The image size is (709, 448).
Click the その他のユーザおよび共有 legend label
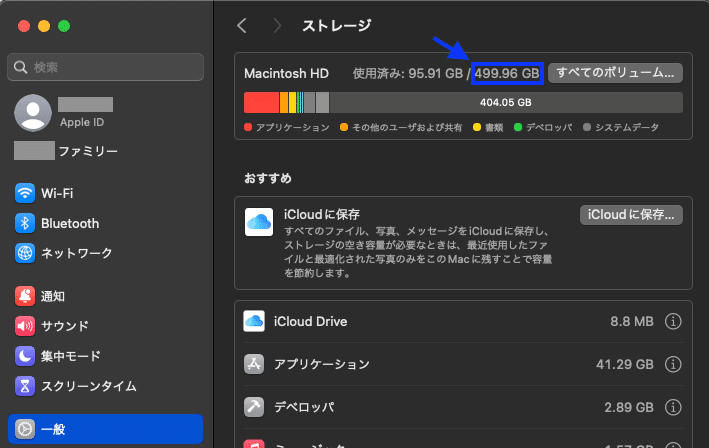[x=407, y=127]
